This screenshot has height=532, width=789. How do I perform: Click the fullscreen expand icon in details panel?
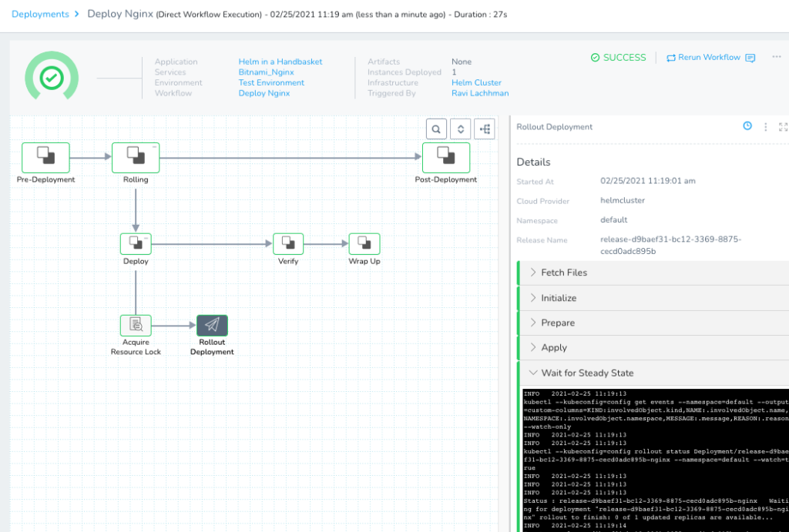pos(783,127)
